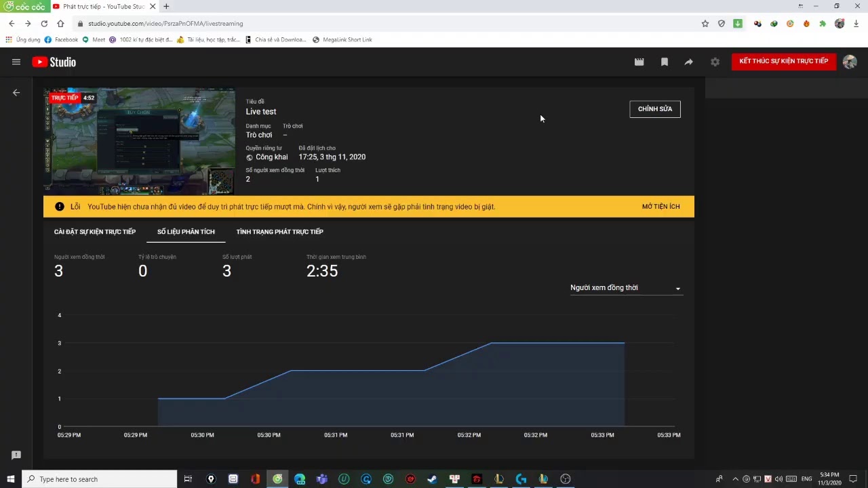Image resolution: width=868 pixels, height=488 pixels.
Task: Click the green download arrow extension
Action: (738, 24)
